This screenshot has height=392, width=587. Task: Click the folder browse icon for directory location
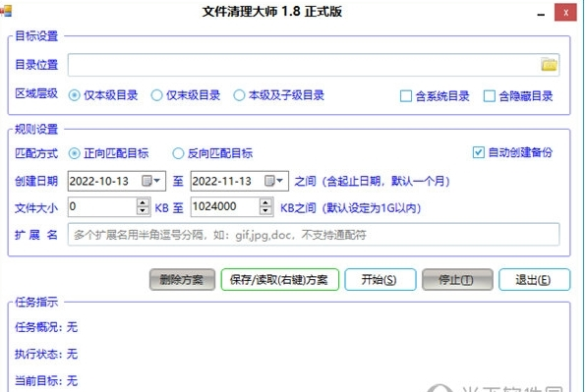(x=549, y=65)
